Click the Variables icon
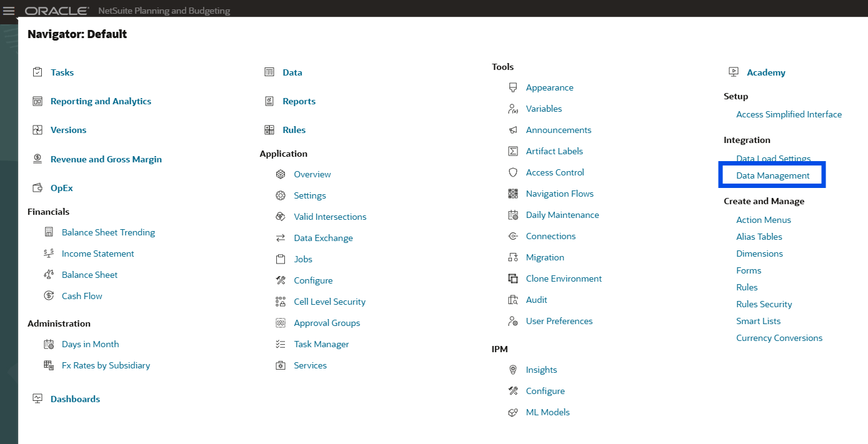Image resolution: width=868 pixels, height=444 pixels. [513, 109]
